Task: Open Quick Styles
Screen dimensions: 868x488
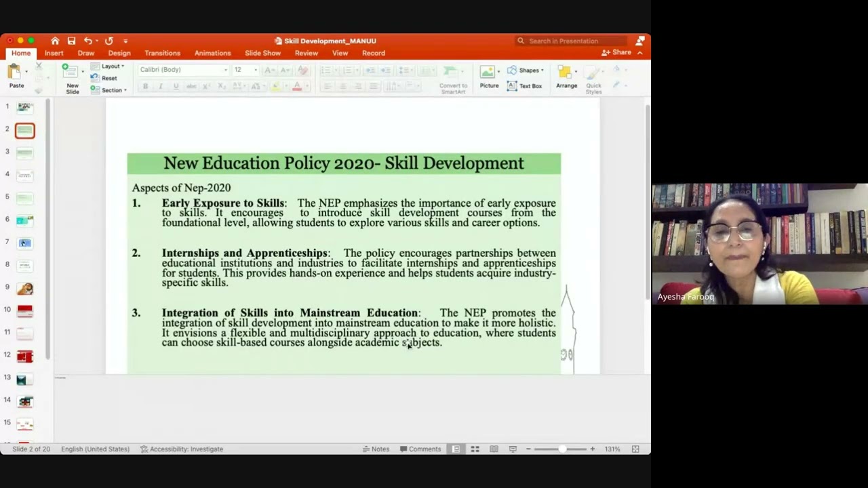Action: (x=594, y=79)
